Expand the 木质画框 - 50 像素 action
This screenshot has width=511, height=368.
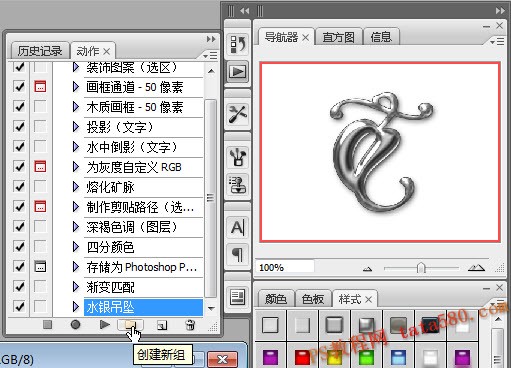coord(76,107)
